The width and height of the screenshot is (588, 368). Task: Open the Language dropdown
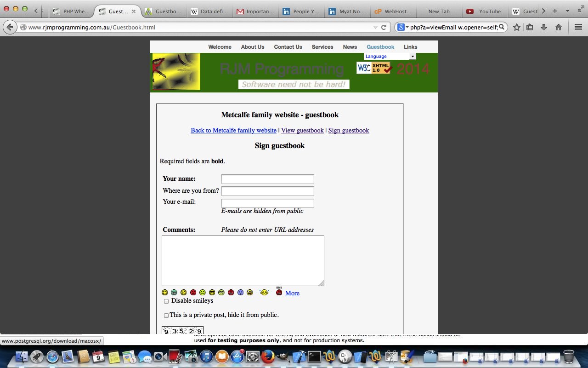pyautogui.click(x=390, y=56)
